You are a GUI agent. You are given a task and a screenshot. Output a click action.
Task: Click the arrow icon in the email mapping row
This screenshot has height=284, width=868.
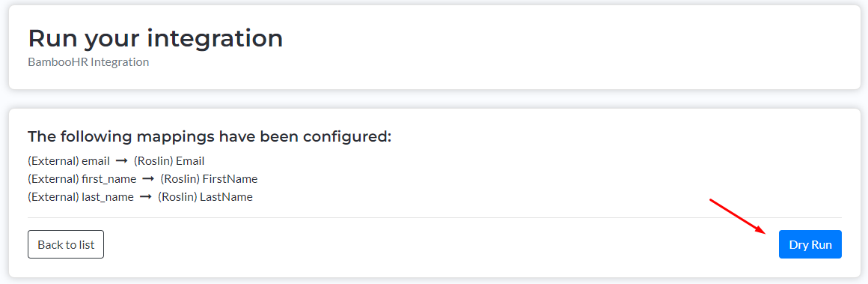click(x=122, y=161)
